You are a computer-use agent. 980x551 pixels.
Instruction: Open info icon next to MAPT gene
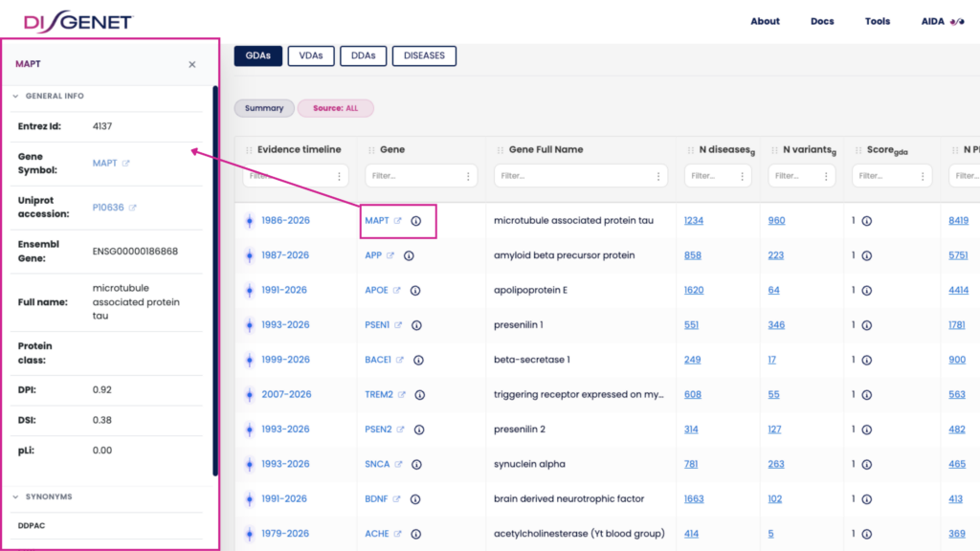pos(416,221)
